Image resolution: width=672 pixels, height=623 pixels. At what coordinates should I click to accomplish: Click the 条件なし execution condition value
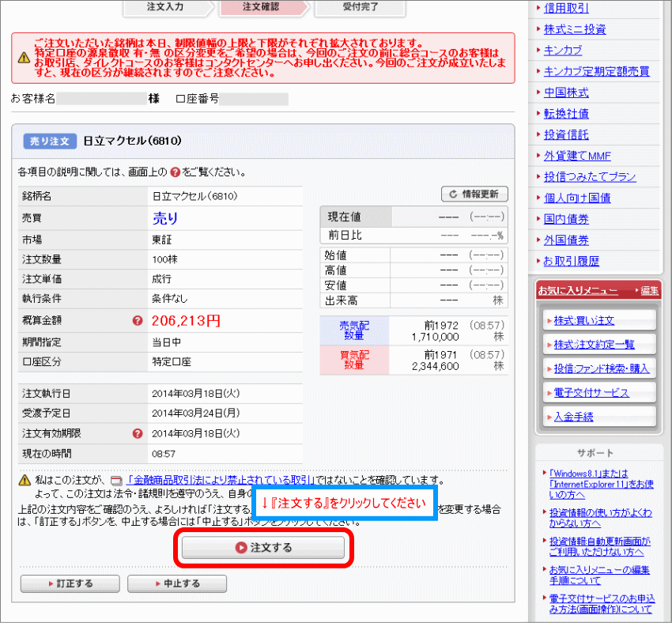click(170, 299)
